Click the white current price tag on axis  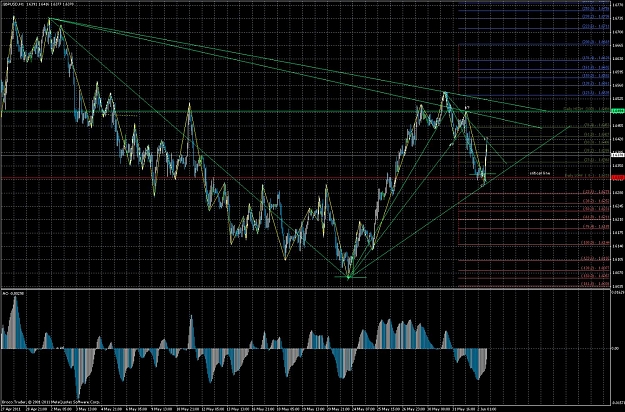[x=618, y=155]
